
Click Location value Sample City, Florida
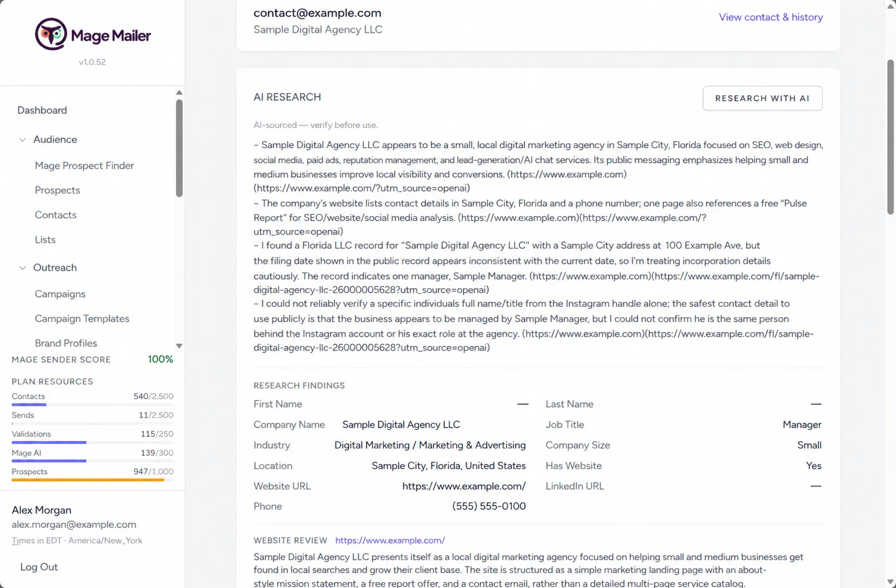click(x=449, y=466)
